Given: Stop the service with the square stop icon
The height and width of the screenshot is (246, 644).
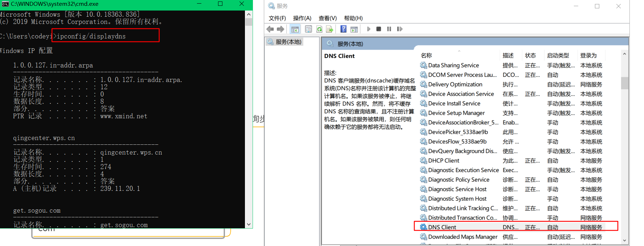Looking at the screenshot, I should click(x=379, y=29).
